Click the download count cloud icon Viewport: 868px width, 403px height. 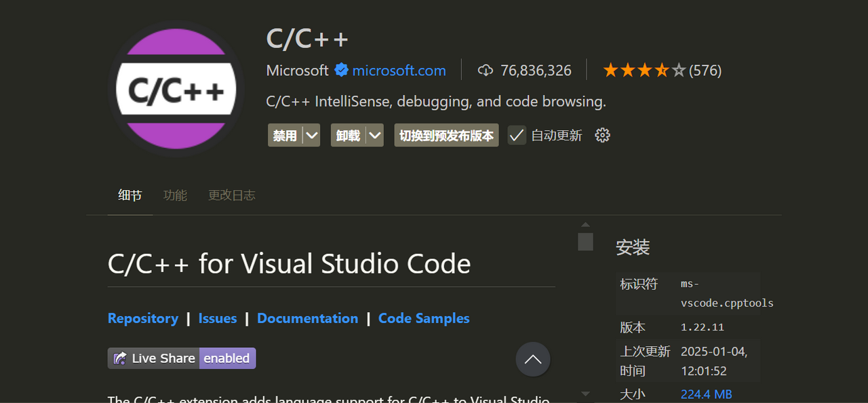(x=485, y=71)
